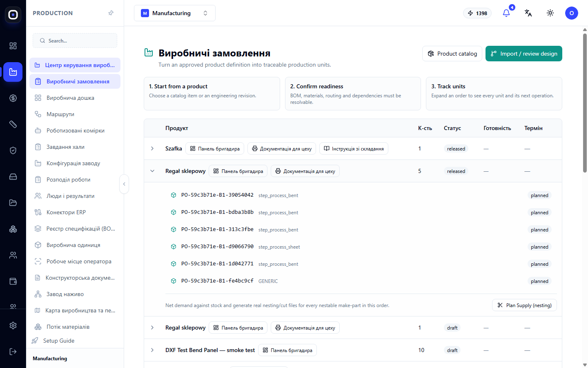This screenshot has height=368, width=588.
Task: Click Import / review design
Action: [524, 54]
